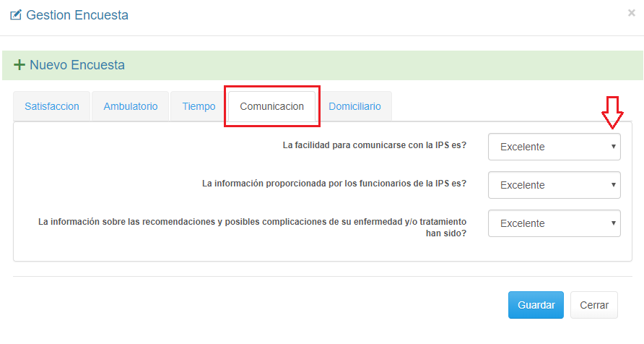Click the green plus icon

(x=19, y=65)
